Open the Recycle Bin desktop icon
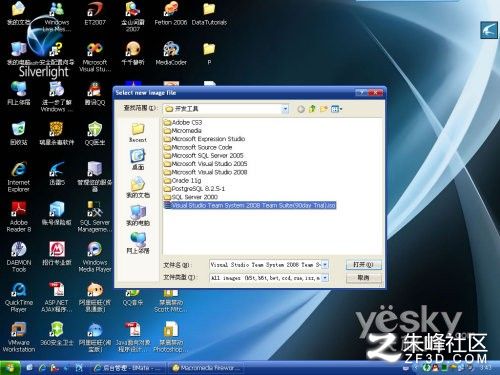The height and width of the screenshot is (375, 500). (19, 133)
